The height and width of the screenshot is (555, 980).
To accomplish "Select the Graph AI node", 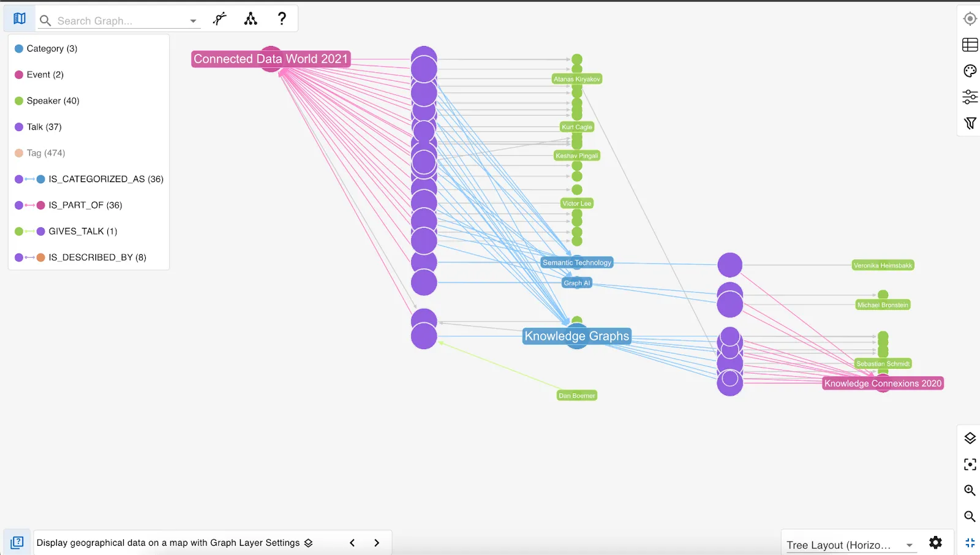I will [577, 283].
